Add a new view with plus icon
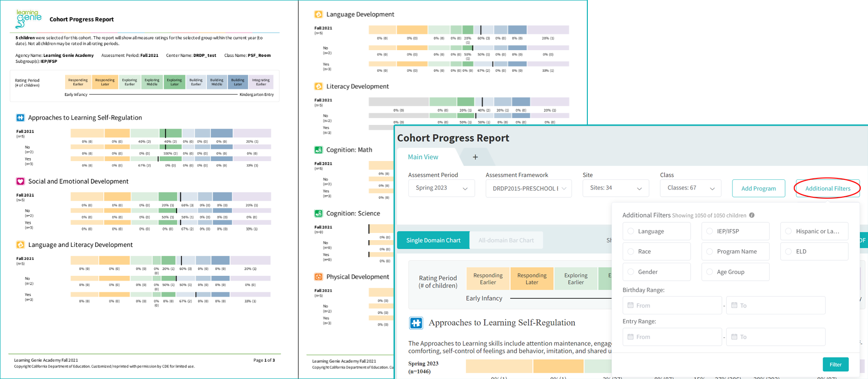The height and width of the screenshot is (379, 868). [x=475, y=157]
